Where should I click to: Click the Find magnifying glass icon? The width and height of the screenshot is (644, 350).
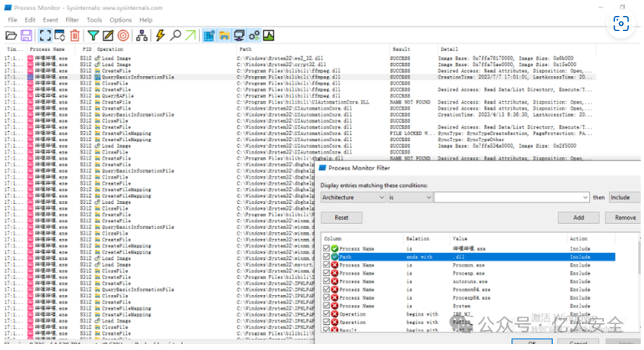pyautogui.click(x=175, y=35)
